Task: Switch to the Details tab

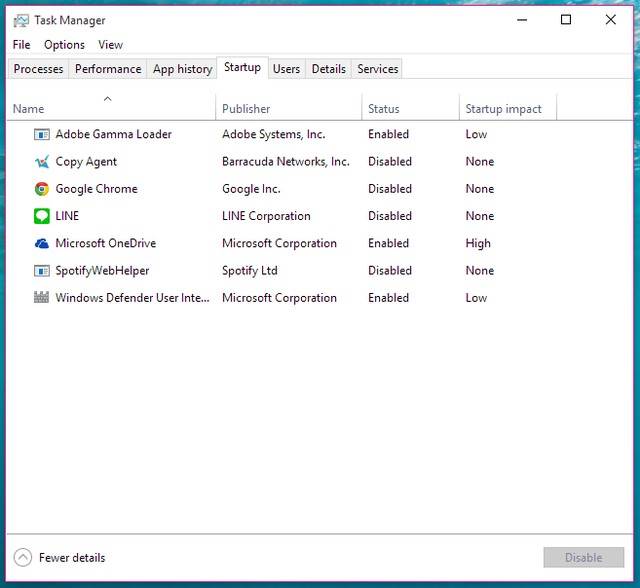Action: (x=329, y=69)
